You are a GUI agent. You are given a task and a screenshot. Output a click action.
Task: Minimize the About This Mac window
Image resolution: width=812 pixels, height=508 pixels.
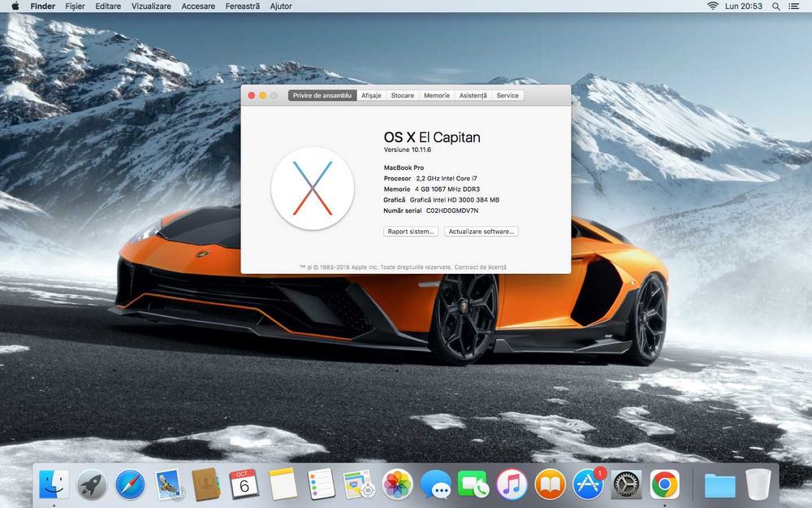262,95
